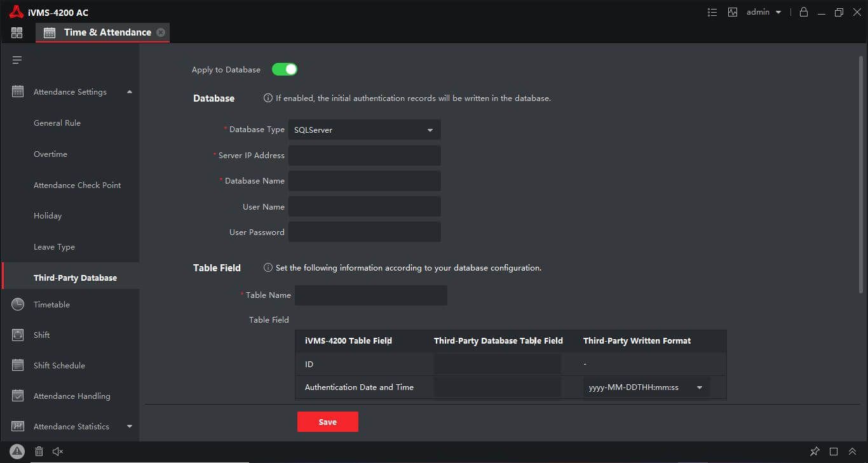This screenshot has width=868, height=463.
Task: Click the Timetable clock icon
Action: coord(18,304)
